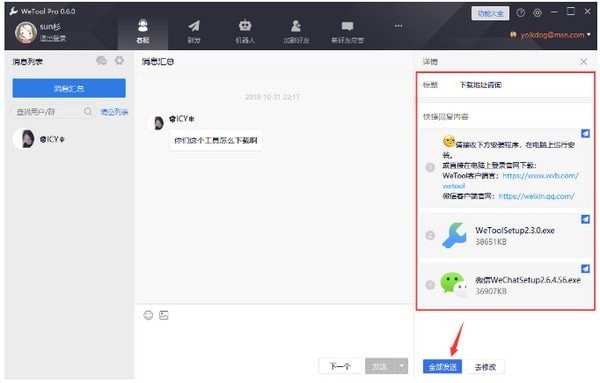600x383 pixels.
Task: Click the WeChat icon in message list header
Action: coord(101,60)
